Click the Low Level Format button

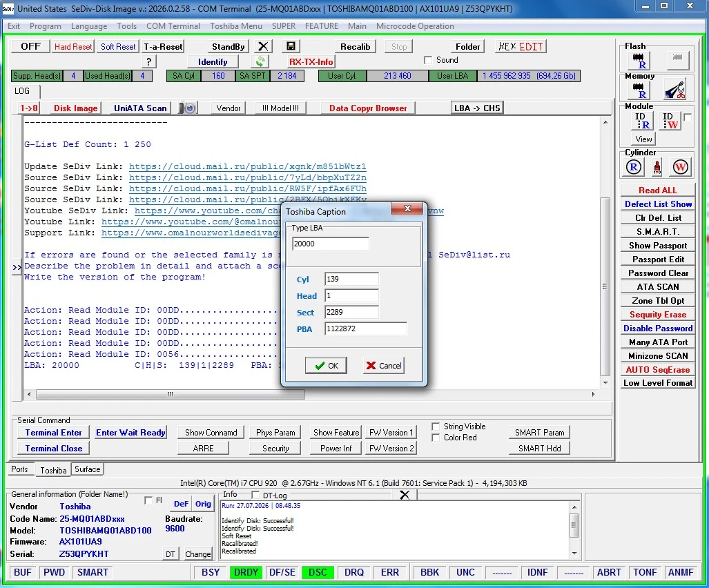(x=658, y=383)
